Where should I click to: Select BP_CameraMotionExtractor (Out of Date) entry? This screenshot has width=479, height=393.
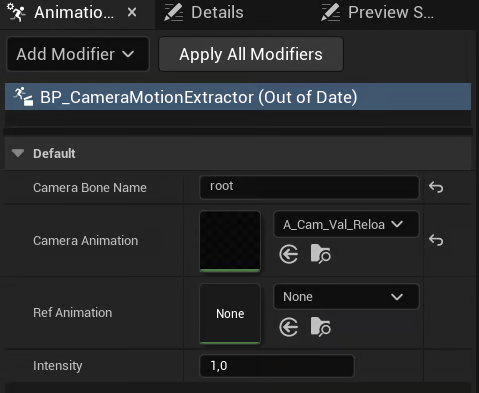pyautogui.click(x=238, y=97)
